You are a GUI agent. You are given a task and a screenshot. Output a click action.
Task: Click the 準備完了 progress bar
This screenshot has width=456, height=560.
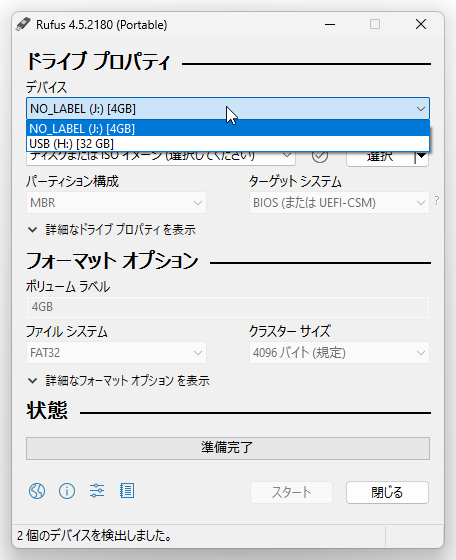tap(228, 448)
